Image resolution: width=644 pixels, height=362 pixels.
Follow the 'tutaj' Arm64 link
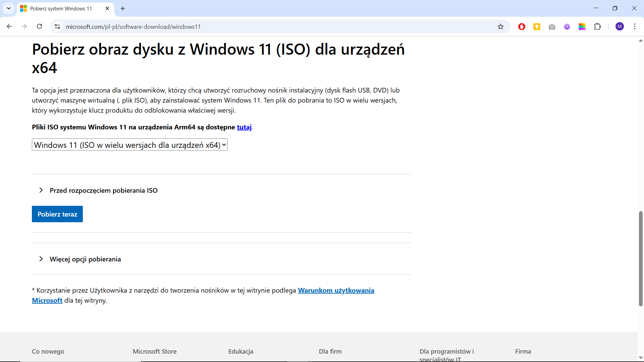(x=244, y=127)
